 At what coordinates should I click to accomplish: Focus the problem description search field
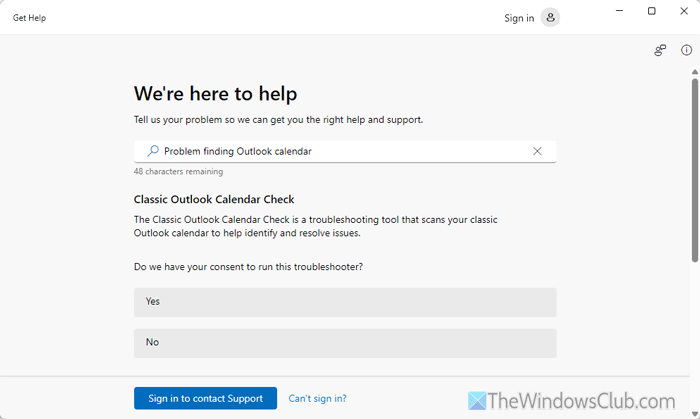coord(340,151)
